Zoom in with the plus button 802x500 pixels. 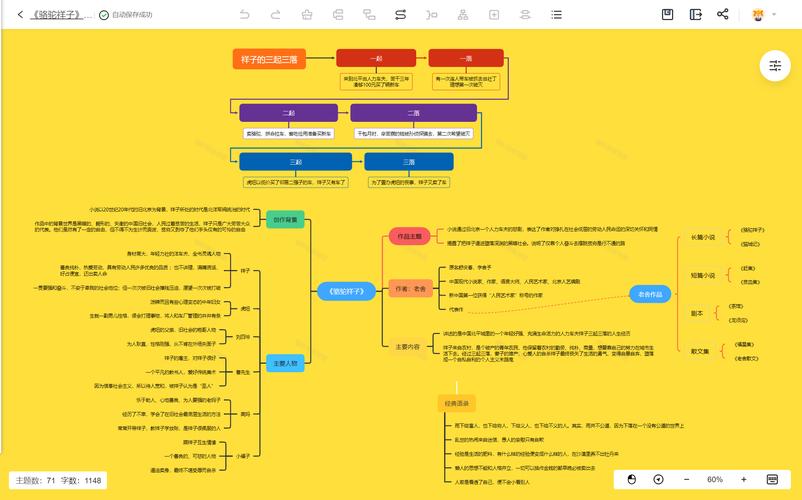pyautogui.click(x=744, y=480)
